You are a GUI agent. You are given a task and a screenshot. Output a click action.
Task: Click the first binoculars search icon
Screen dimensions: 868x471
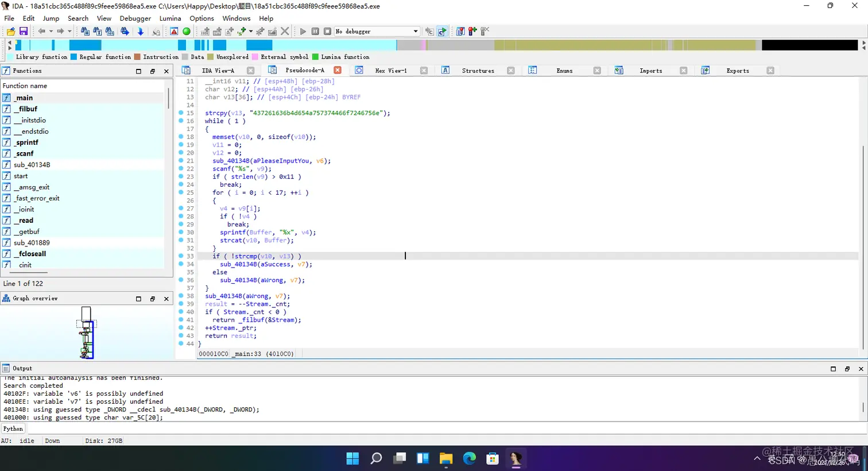pos(85,32)
